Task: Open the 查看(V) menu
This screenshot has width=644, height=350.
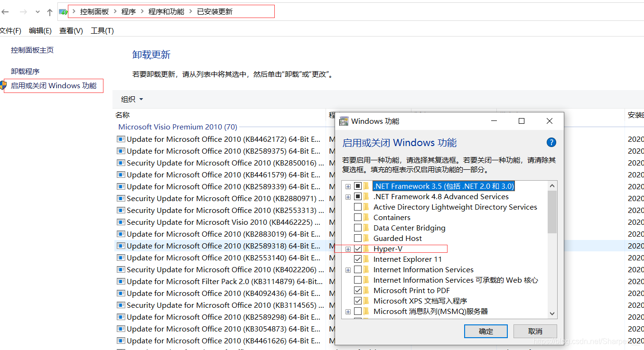Action: (71, 30)
